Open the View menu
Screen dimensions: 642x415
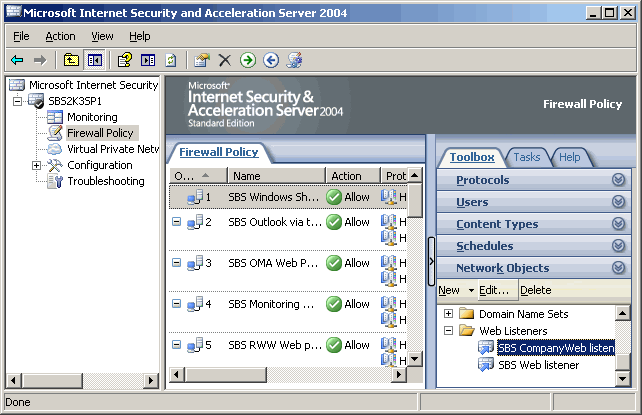coord(102,36)
